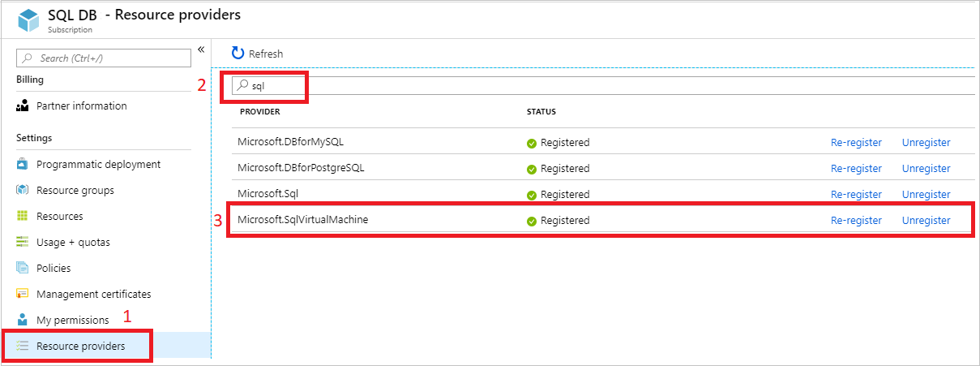
Task: Click the SQL DB subscription cube icon
Action: (x=29, y=19)
